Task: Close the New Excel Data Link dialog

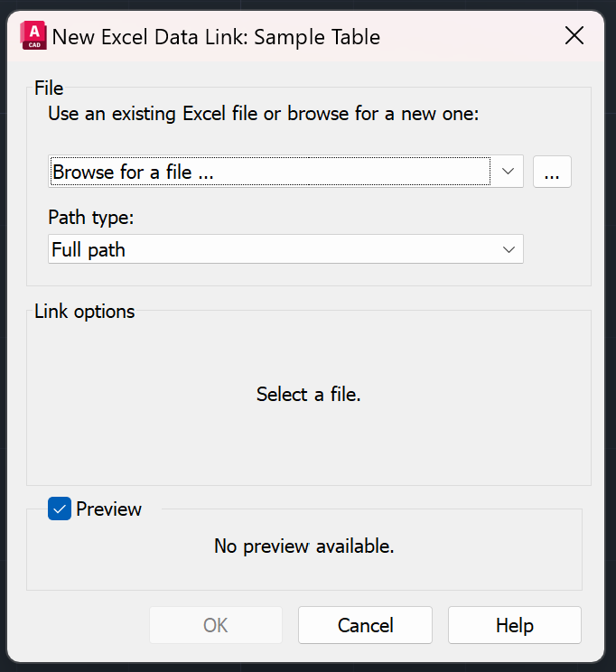Action: tap(574, 36)
